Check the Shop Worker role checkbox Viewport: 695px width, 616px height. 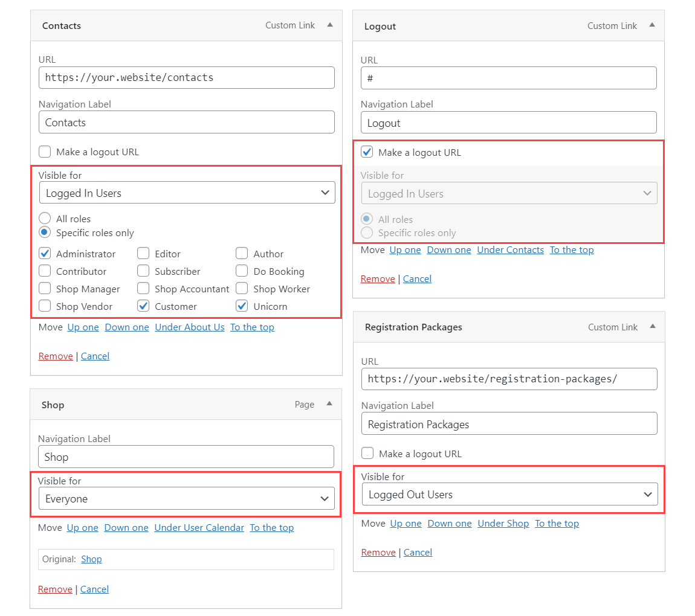click(x=242, y=288)
